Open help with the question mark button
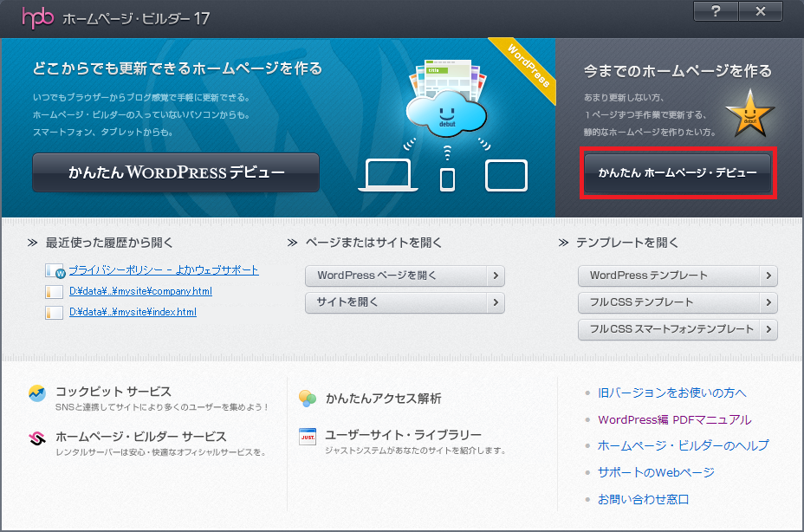 tap(716, 11)
